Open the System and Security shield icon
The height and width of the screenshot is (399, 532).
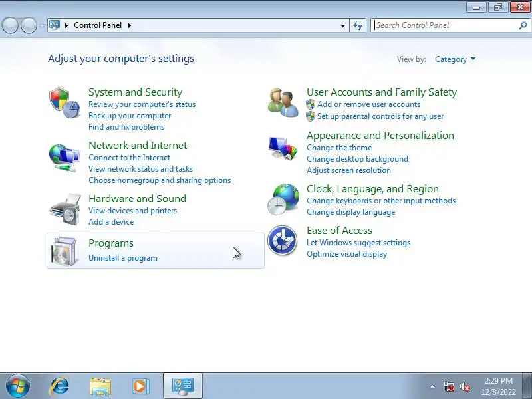point(65,102)
